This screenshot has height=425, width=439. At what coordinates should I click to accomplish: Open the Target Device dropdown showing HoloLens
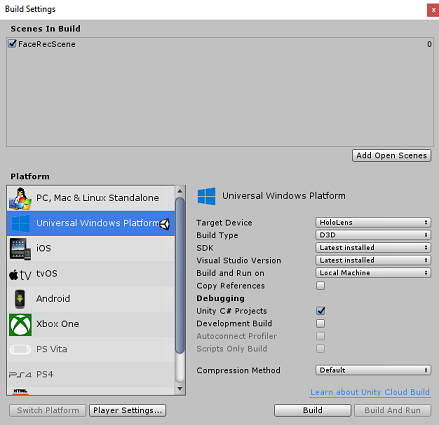(373, 222)
